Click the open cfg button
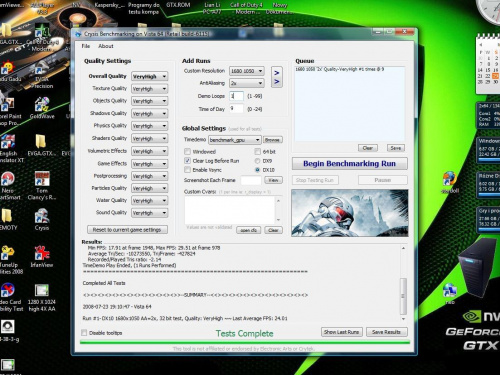The height and width of the screenshot is (375, 500). tap(249, 230)
